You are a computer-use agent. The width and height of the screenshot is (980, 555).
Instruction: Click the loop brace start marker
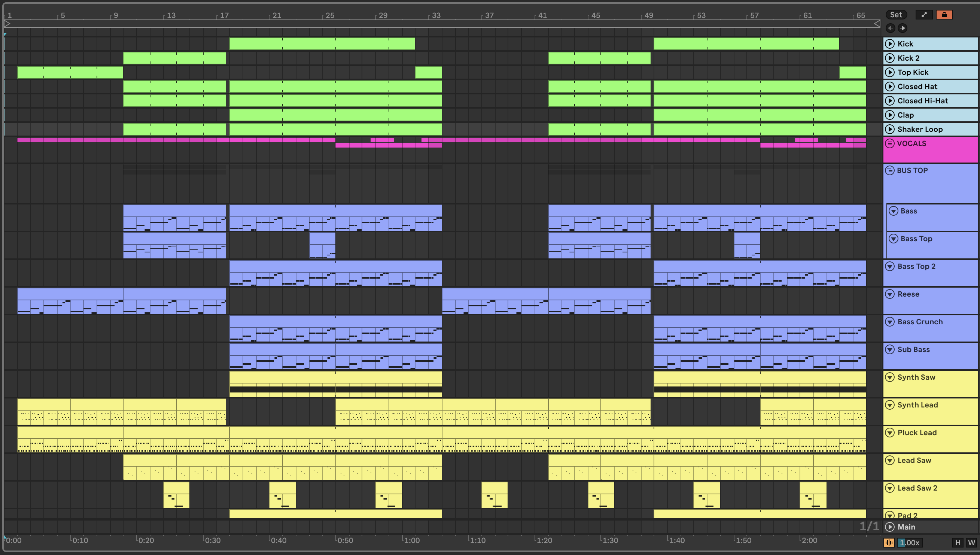[x=7, y=24]
